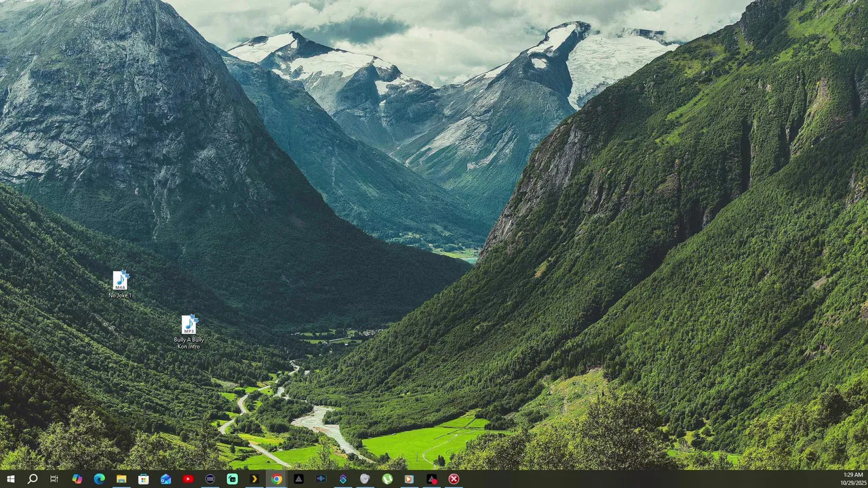Open the black triangle app icon
Screen dimensions: 868x488
(x=298, y=479)
